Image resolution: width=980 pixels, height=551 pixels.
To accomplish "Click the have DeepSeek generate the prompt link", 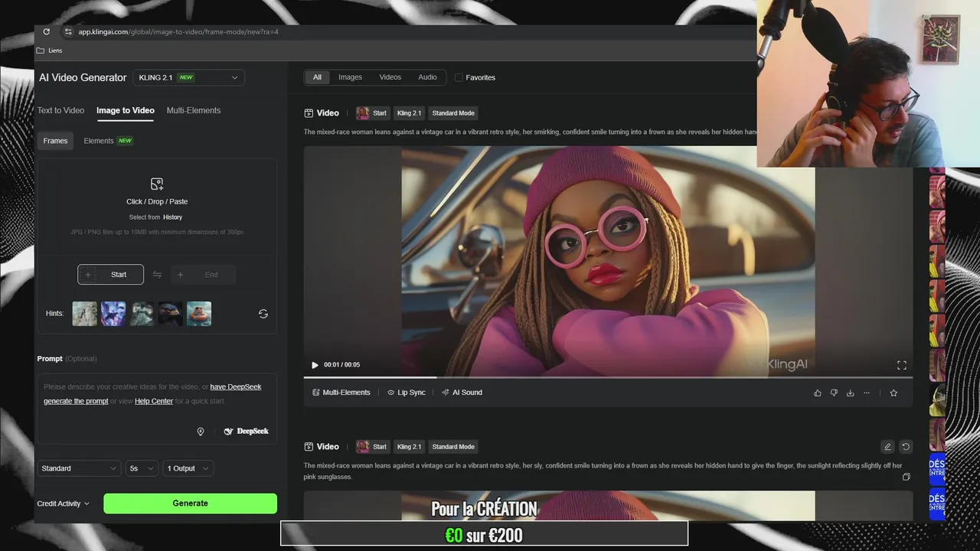I will (152, 394).
